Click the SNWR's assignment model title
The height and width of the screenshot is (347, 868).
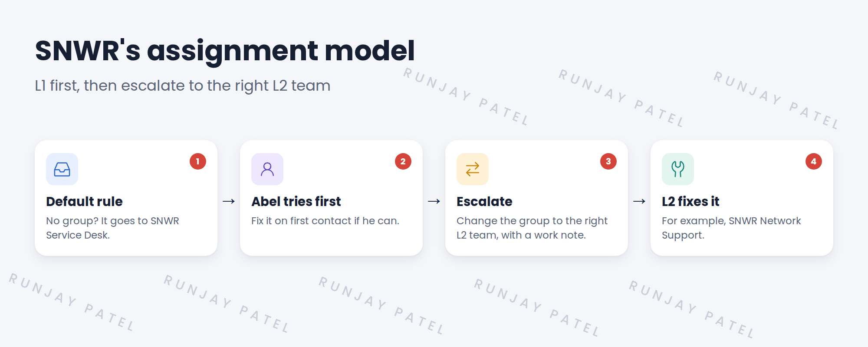[225, 51]
